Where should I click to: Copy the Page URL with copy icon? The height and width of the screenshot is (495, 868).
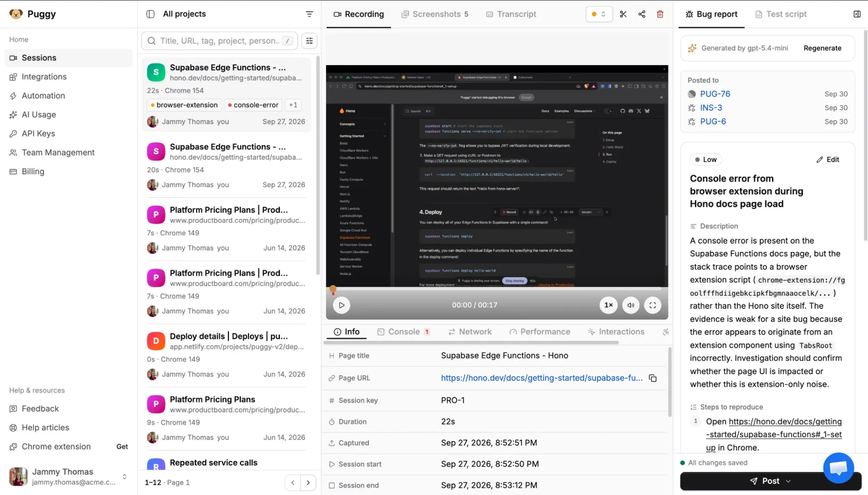coord(653,378)
